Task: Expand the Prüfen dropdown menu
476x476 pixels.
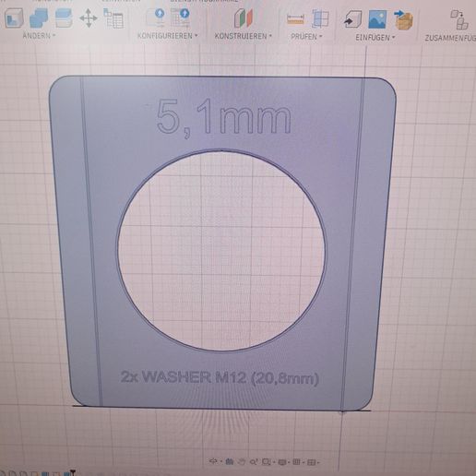Action: click(306, 37)
